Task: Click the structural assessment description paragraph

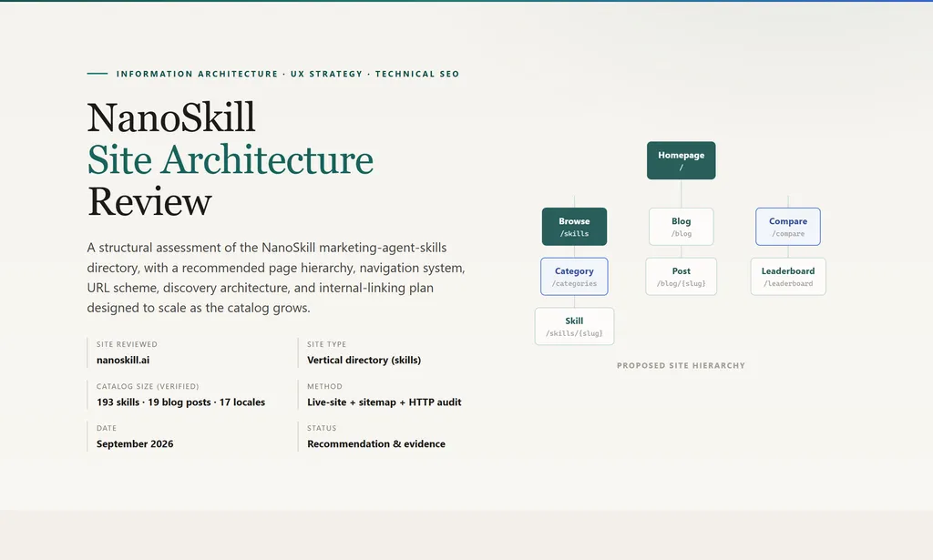Action: (276, 278)
